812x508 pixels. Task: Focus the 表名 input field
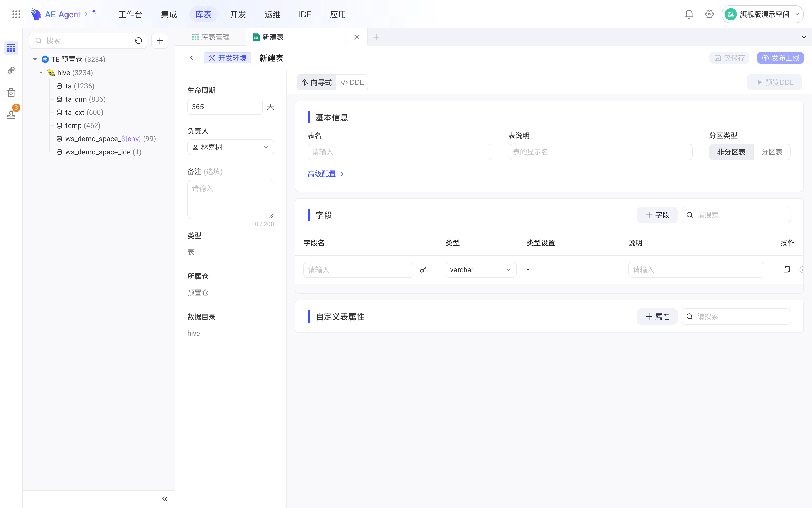pos(400,152)
